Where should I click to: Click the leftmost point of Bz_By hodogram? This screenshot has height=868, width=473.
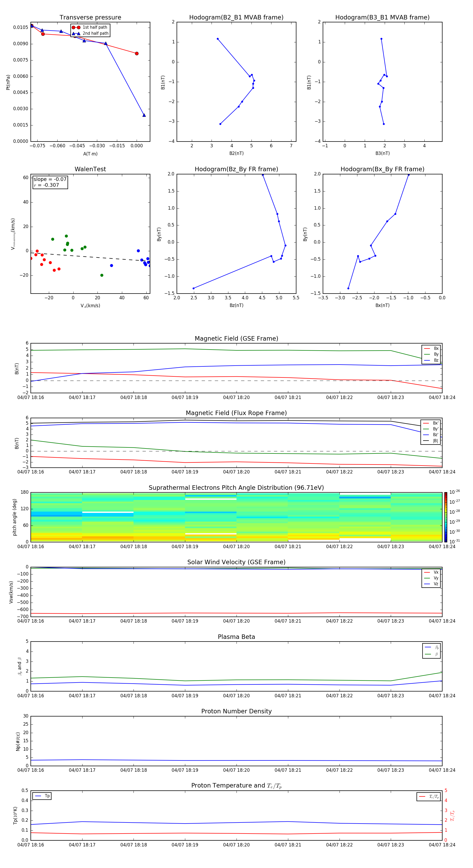194,289
